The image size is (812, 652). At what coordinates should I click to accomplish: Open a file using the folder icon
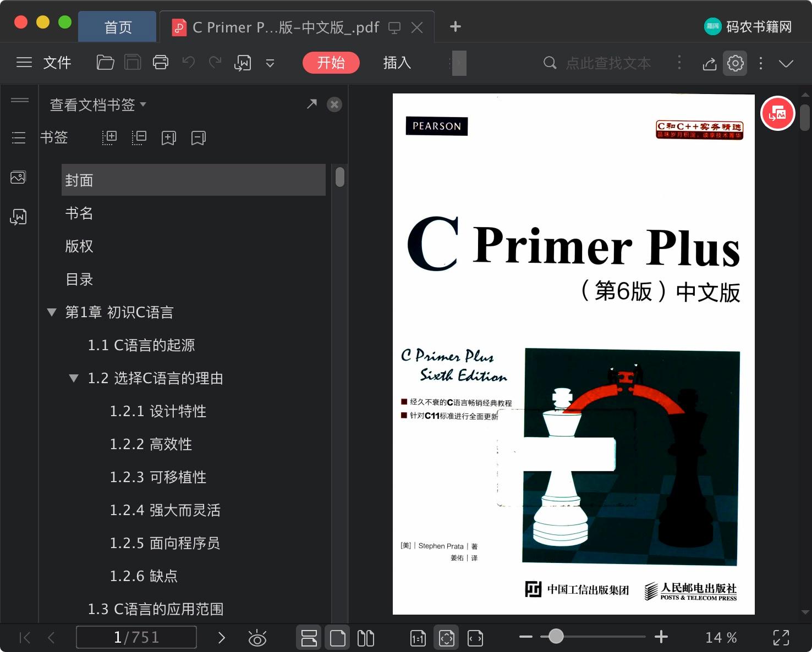[105, 63]
